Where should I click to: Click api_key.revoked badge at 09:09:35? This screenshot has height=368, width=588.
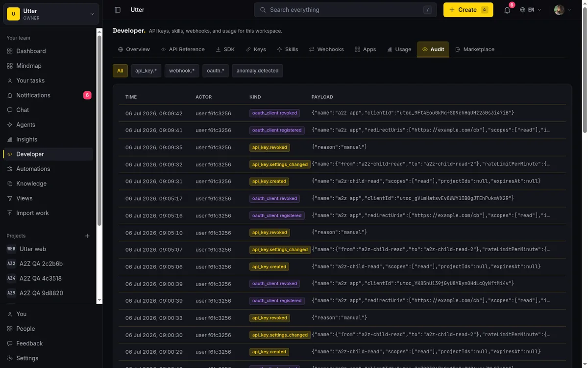[x=269, y=147]
